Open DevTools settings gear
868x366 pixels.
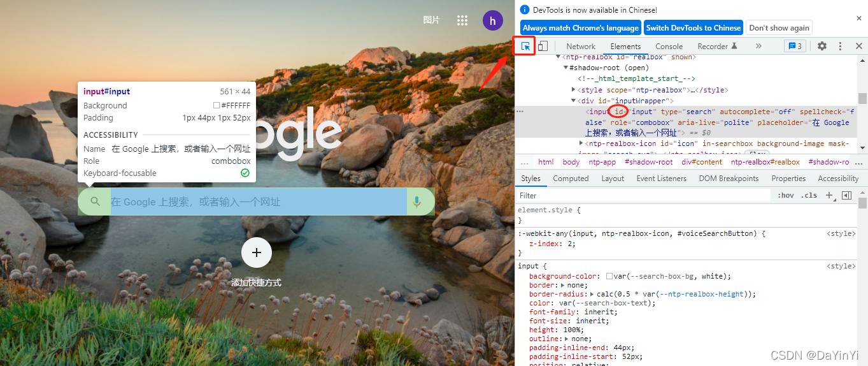click(x=822, y=46)
